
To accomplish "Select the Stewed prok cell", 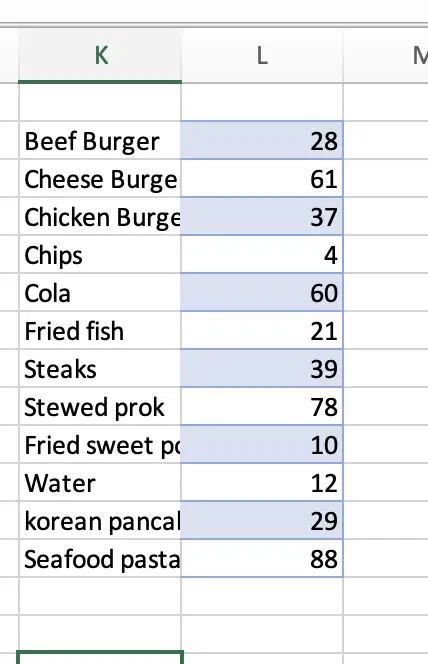I will tap(100, 407).
